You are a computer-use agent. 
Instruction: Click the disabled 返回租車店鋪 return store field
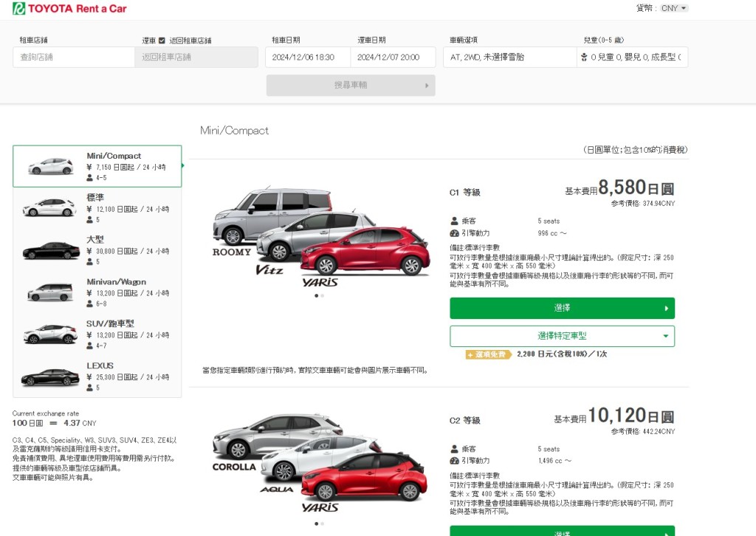click(196, 57)
